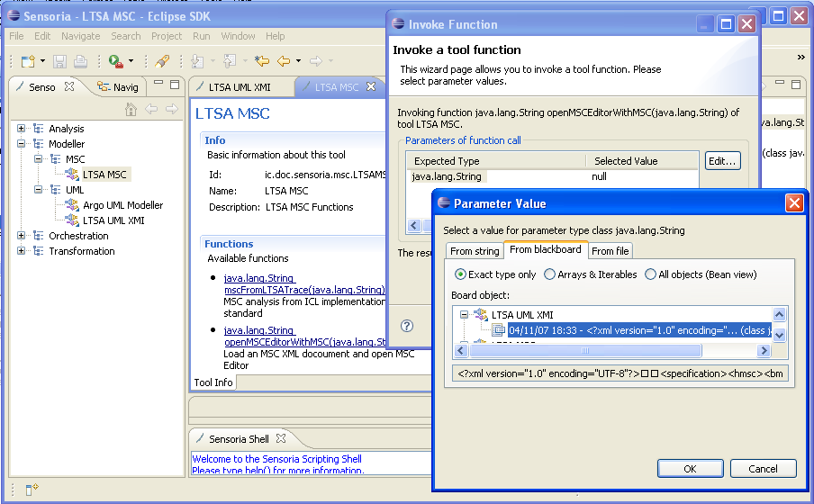Click the fast view icon in status bar
Screen dimensions: 814x504
pyautogui.click(x=32, y=489)
